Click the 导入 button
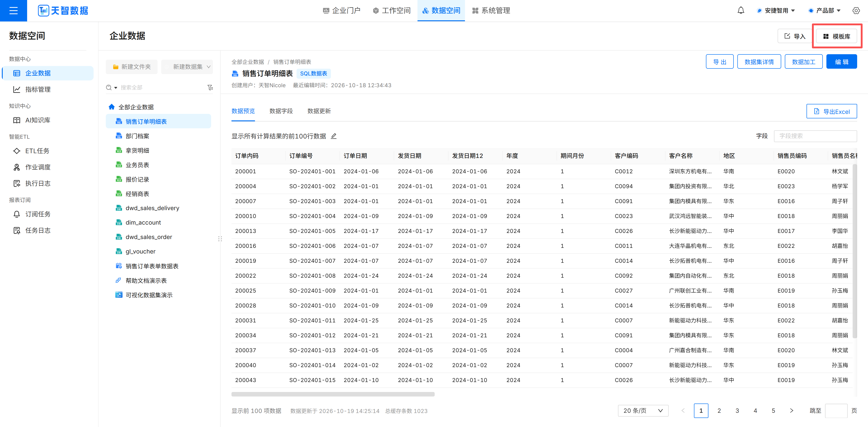 pyautogui.click(x=795, y=36)
